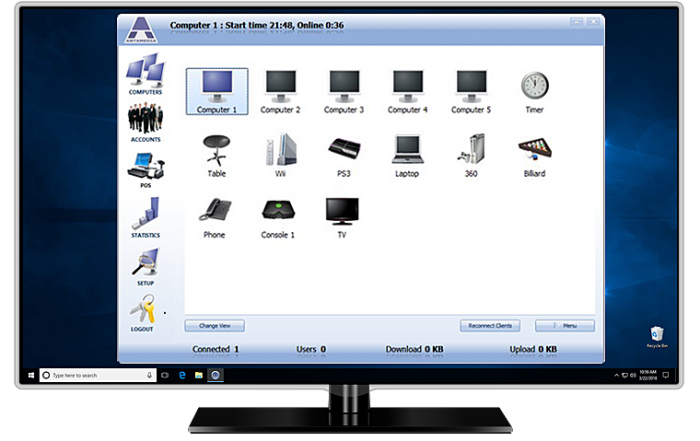Open the Menu button
Screen dimensions: 700x441
pos(565,326)
